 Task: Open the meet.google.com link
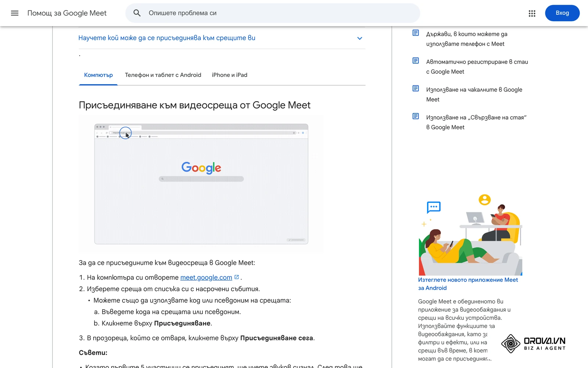pos(206,277)
